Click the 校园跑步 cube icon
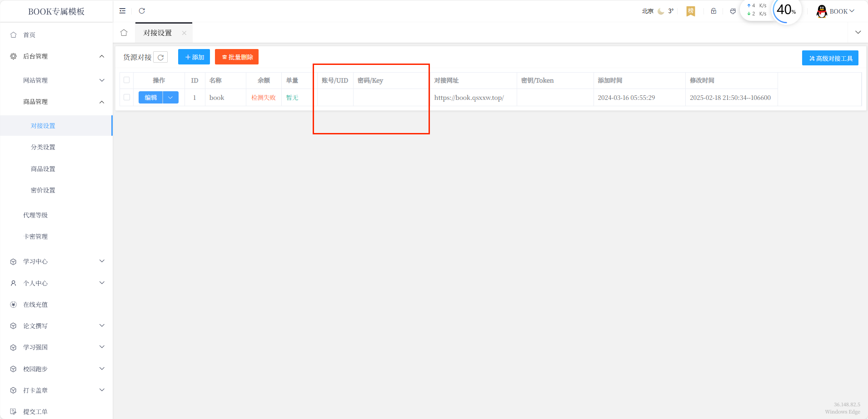Viewport: 868px width, 419px height. (x=14, y=369)
